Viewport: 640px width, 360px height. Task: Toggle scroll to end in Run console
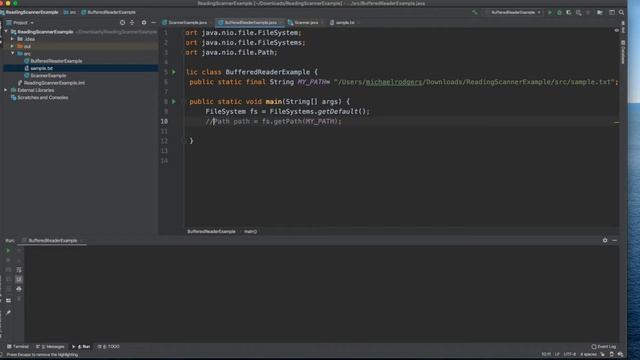coord(19,279)
